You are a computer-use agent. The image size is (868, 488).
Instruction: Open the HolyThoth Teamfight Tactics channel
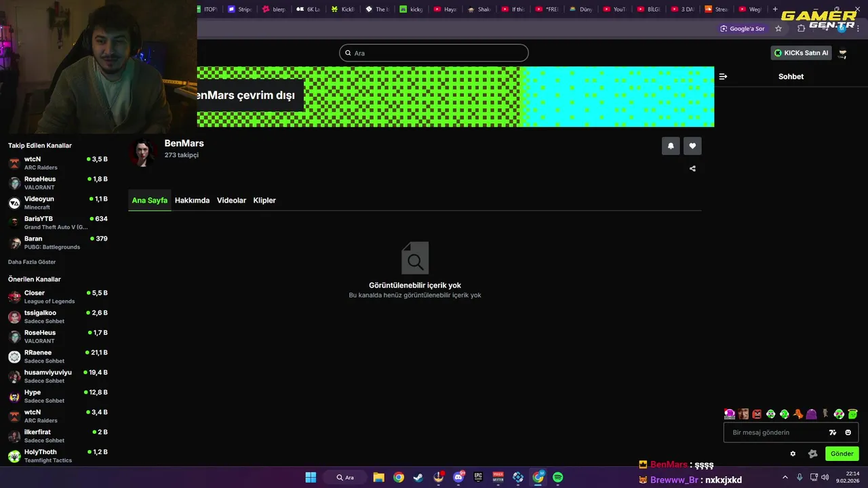point(58,456)
